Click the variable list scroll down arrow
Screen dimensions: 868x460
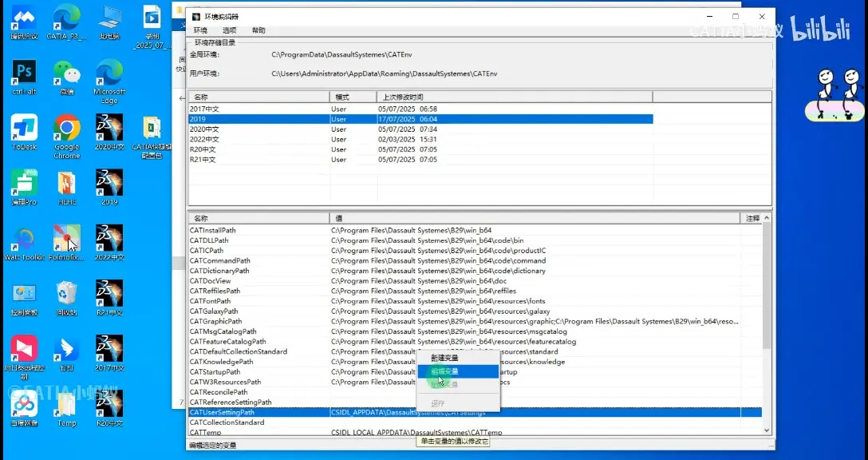pos(767,430)
